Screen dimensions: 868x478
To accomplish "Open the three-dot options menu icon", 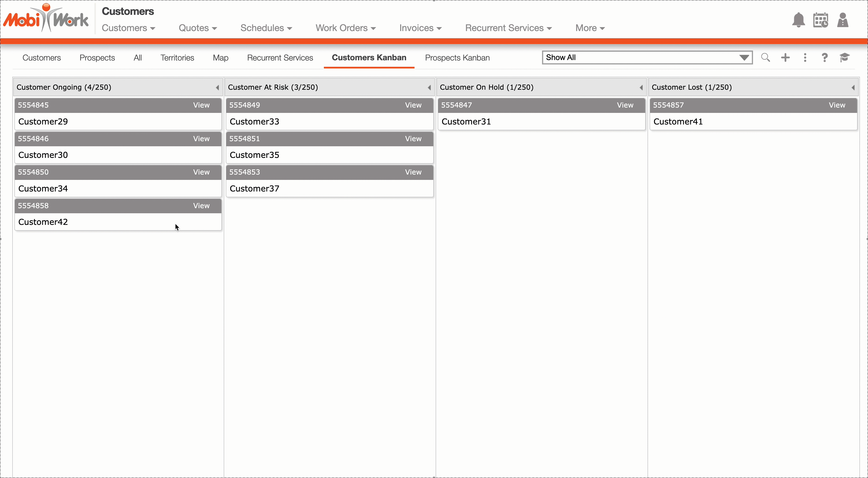I will click(x=805, y=57).
